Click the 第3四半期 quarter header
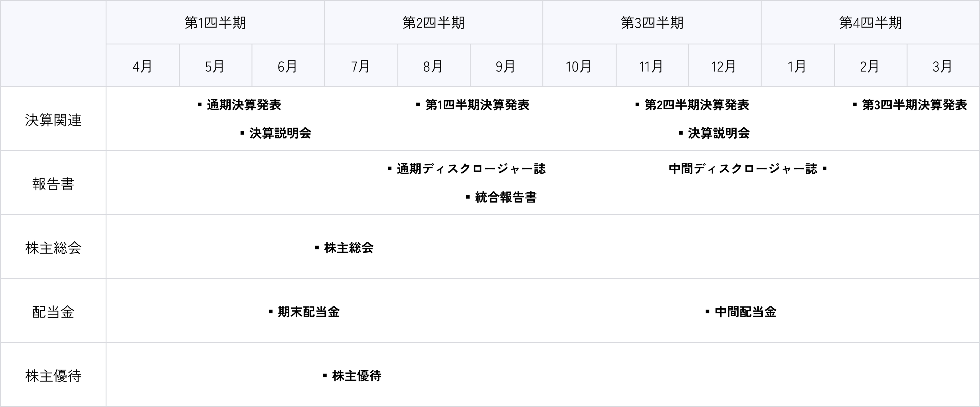Image resolution: width=980 pixels, height=407 pixels. (x=652, y=23)
